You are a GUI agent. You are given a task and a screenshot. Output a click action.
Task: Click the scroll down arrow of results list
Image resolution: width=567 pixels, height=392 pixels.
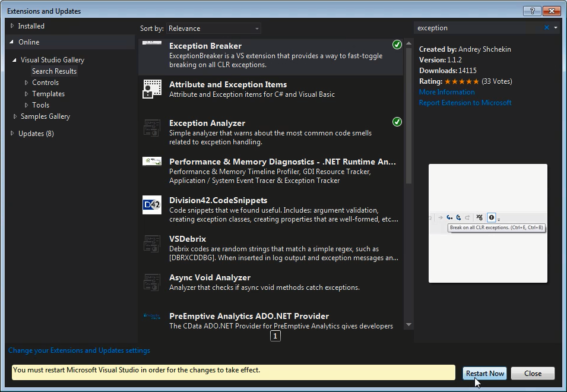pyautogui.click(x=408, y=324)
